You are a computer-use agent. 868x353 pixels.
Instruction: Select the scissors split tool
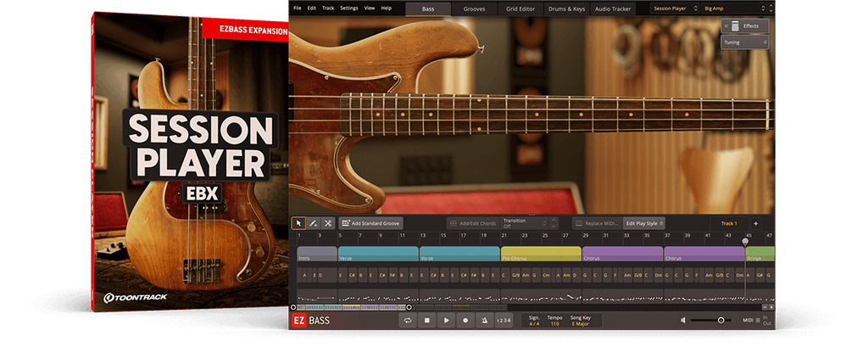tap(328, 223)
